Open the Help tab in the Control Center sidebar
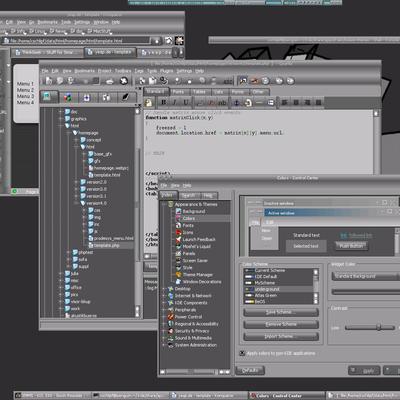This screenshot has height=400, width=400. 208,195
